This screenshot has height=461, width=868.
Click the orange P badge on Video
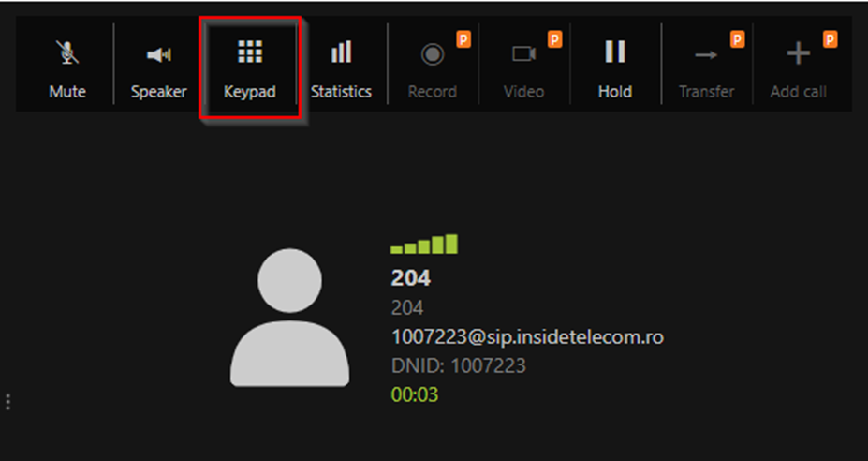(554, 39)
